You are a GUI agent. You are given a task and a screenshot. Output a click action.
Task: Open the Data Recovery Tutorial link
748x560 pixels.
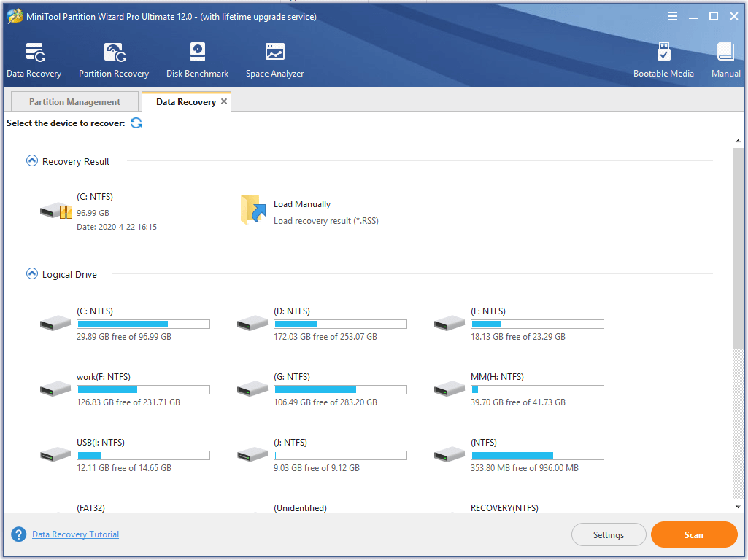75,534
